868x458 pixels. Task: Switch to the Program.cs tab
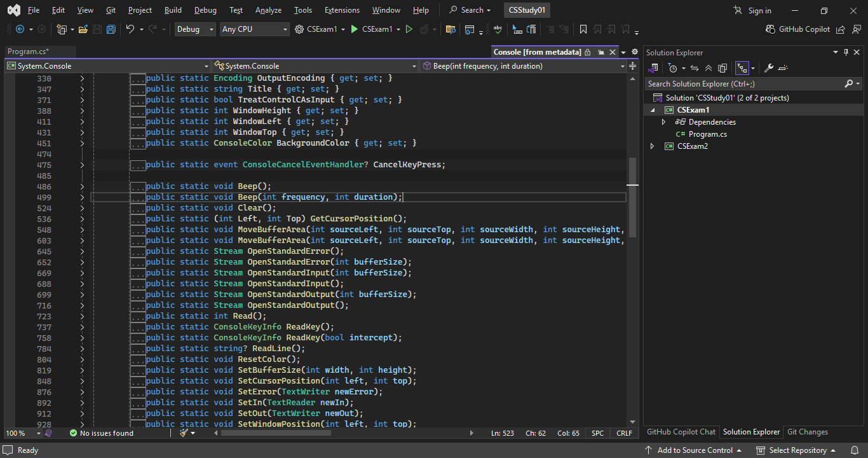point(28,52)
